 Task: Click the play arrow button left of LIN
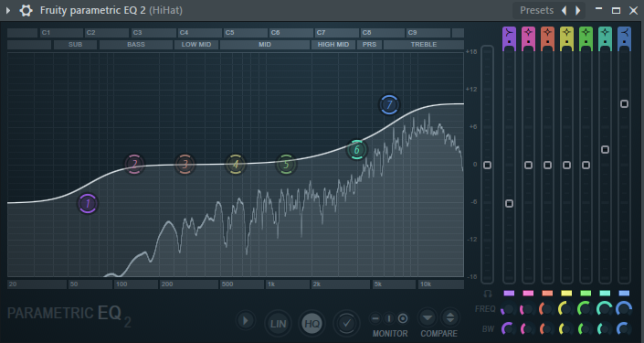tap(246, 320)
